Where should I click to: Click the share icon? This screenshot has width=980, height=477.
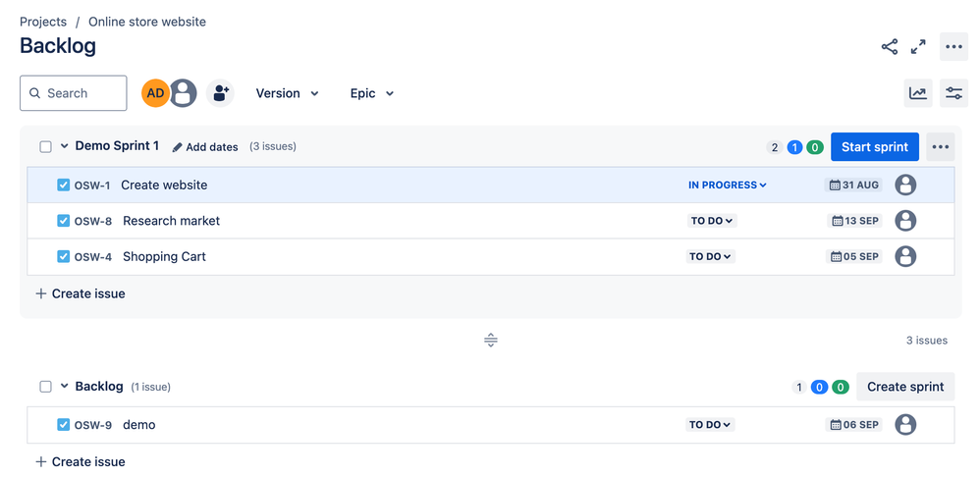pyautogui.click(x=890, y=47)
